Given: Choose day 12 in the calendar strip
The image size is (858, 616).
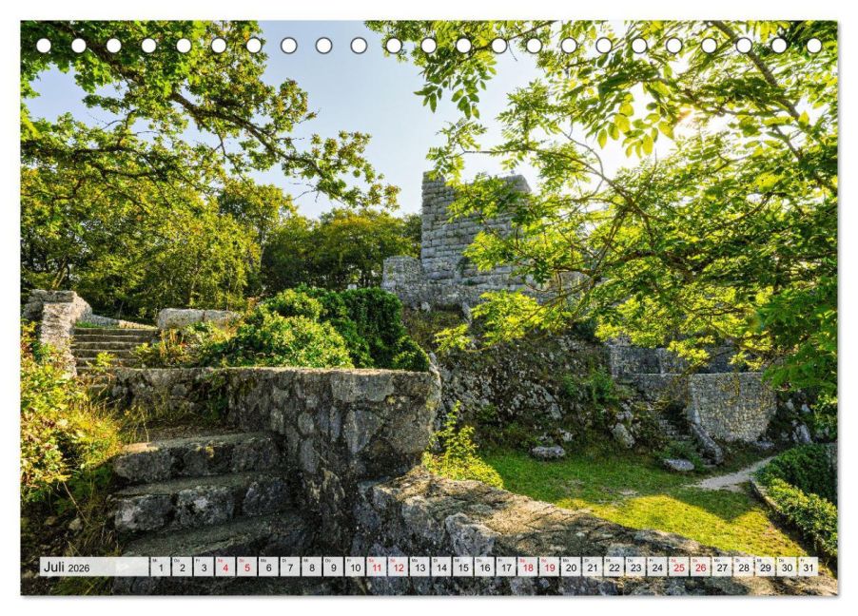Looking at the screenshot, I should (398, 567).
